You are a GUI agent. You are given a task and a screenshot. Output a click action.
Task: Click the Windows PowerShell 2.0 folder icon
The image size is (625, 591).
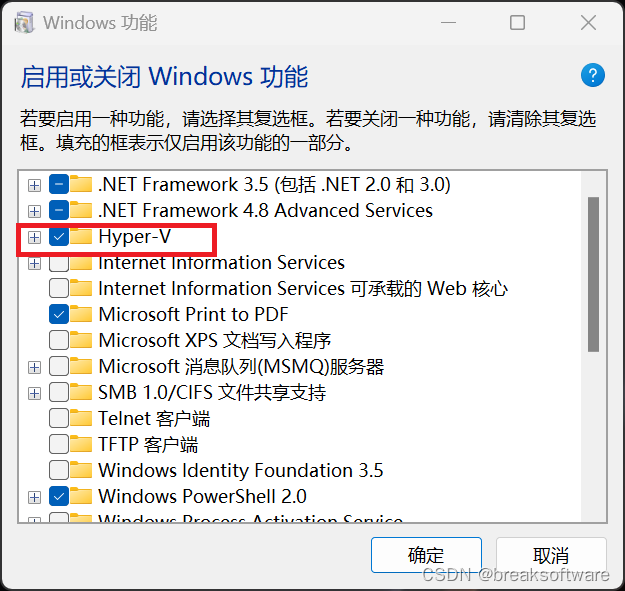(x=82, y=497)
